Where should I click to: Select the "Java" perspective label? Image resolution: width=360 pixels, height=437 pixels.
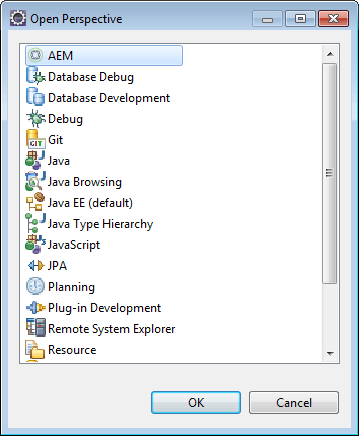pos(59,161)
